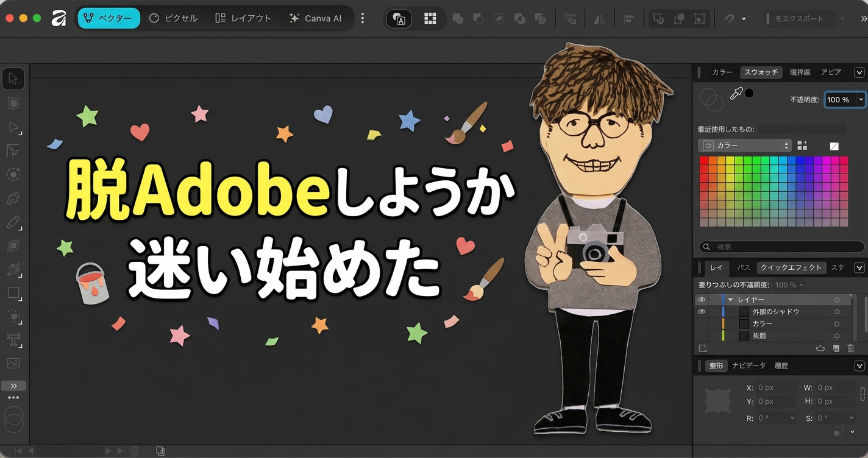Select the Rectangle shape tool in the toolbar

[13, 294]
